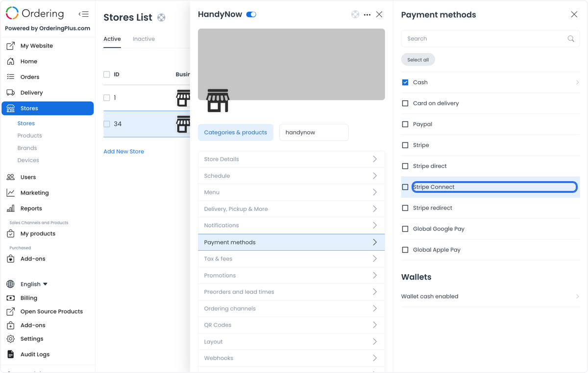Check the Paypal payment method box

(x=405, y=124)
